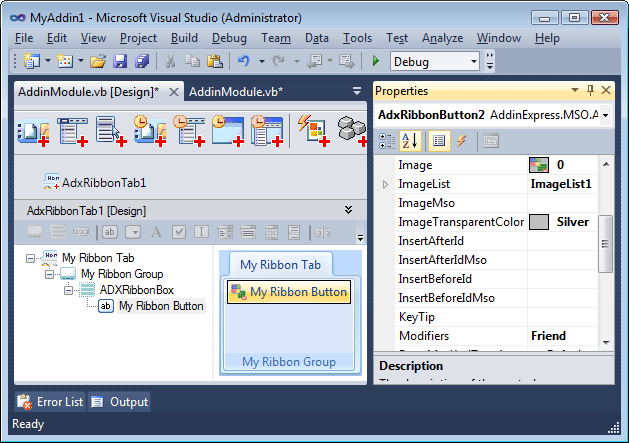Viewport: 629px width, 443px height.
Task: Pin the Properties panel
Action: 590,90
